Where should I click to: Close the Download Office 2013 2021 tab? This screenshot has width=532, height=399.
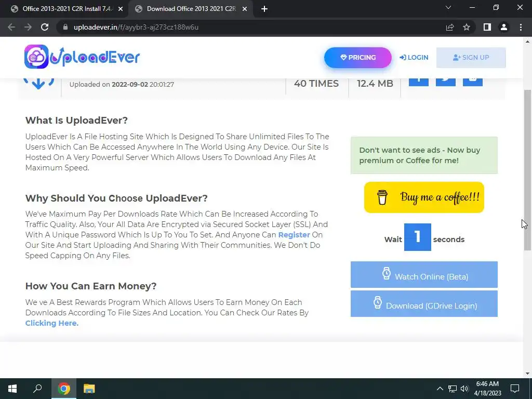click(245, 9)
